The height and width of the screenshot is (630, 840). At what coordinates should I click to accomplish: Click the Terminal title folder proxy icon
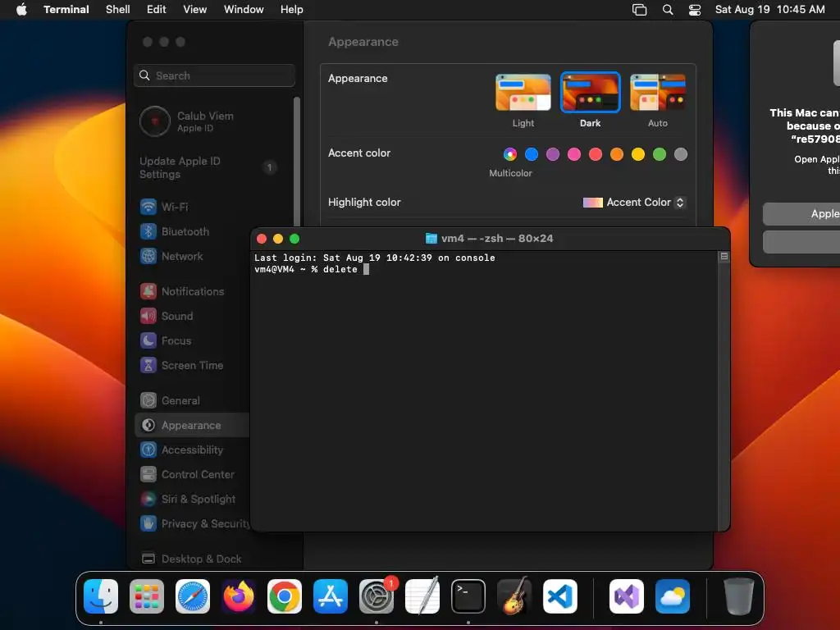[431, 239]
